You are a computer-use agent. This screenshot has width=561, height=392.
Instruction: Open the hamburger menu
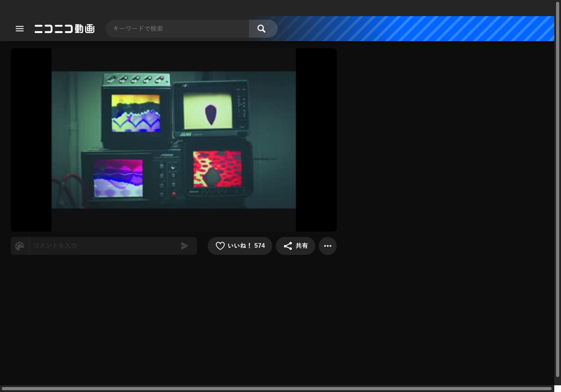[x=19, y=29]
